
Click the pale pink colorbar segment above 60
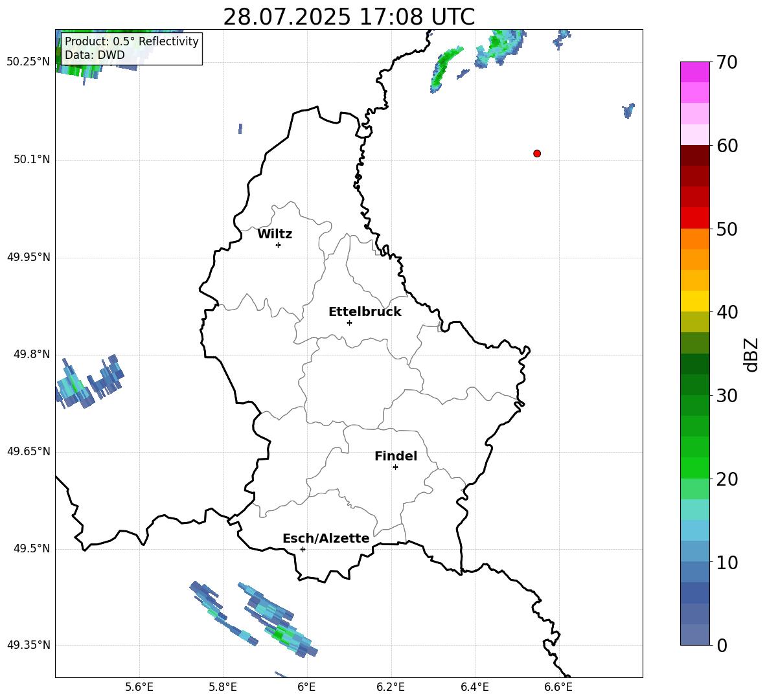click(x=694, y=135)
